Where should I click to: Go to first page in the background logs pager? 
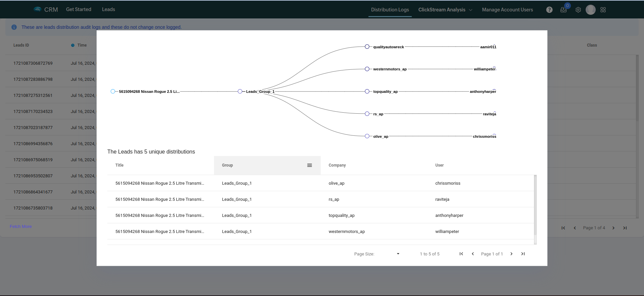tap(563, 228)
